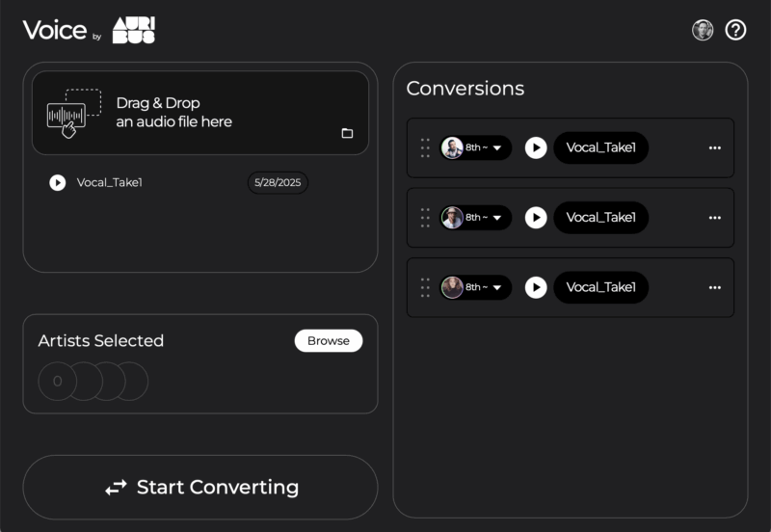
Task: Click the Browse artists button
Action: coord(329,341)
